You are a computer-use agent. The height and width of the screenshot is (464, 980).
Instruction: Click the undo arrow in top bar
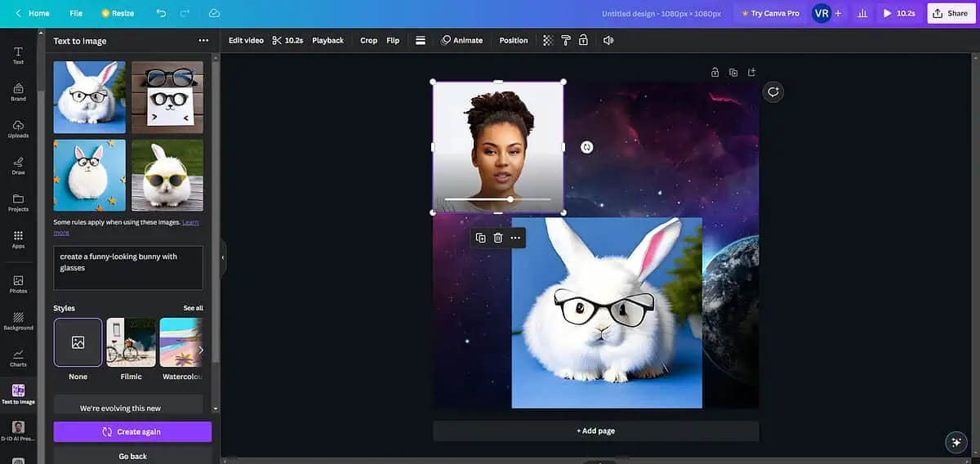[x=161, y=13]
